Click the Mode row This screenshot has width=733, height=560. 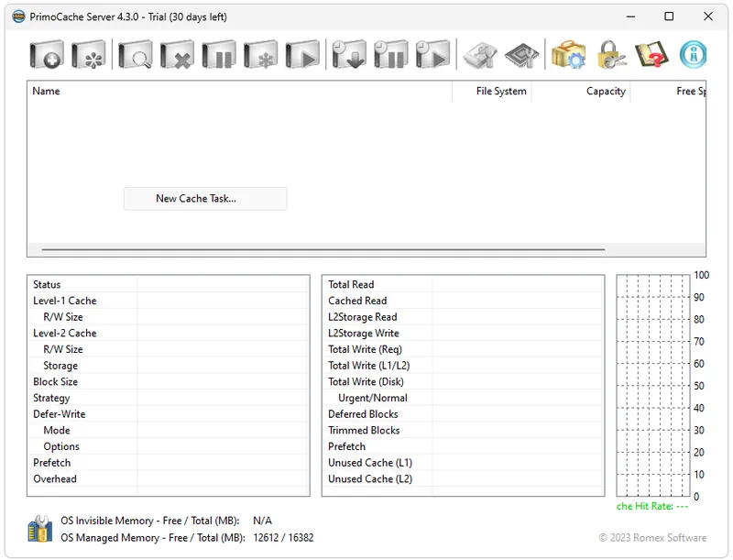tap(169, 431)
